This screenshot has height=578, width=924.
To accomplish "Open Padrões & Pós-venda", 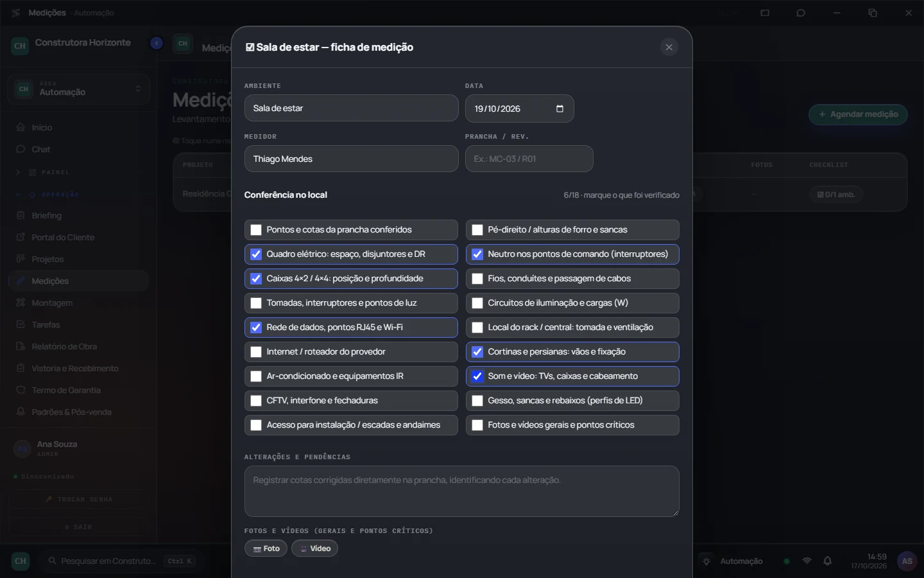I will [78, 412].
